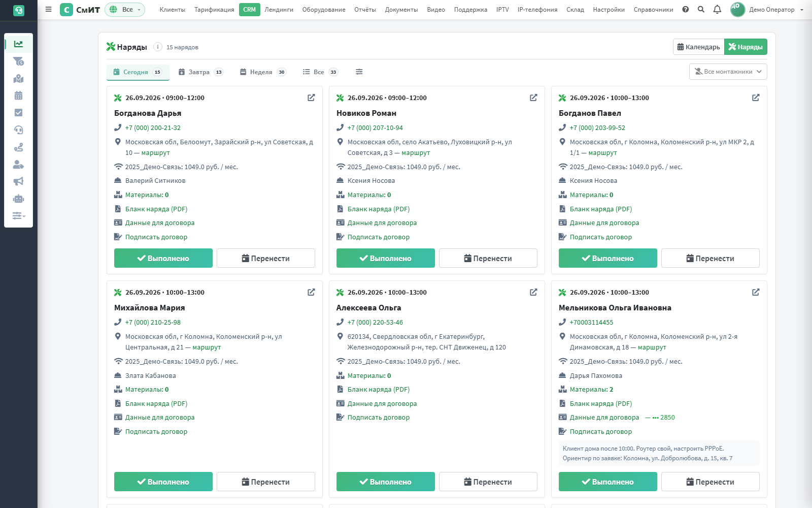
Task: Click Перенести for Михайлова Мария order
Action: tap(266, 482)
